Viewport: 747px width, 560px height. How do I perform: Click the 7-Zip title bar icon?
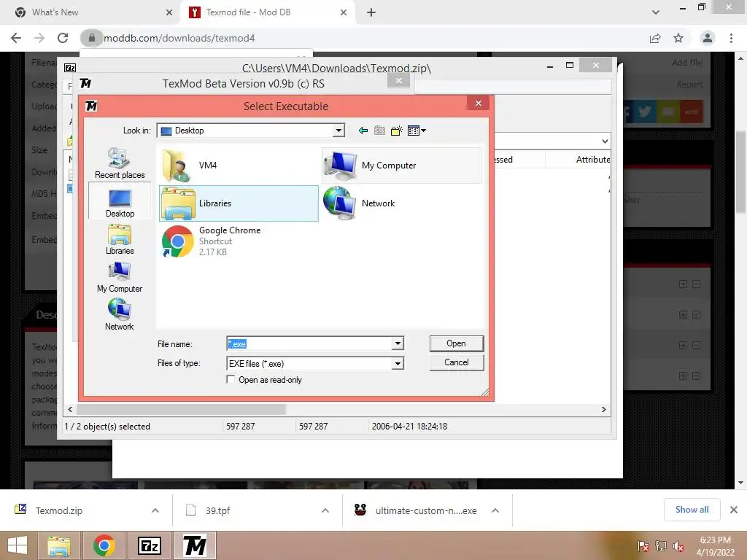coord(70,68)
